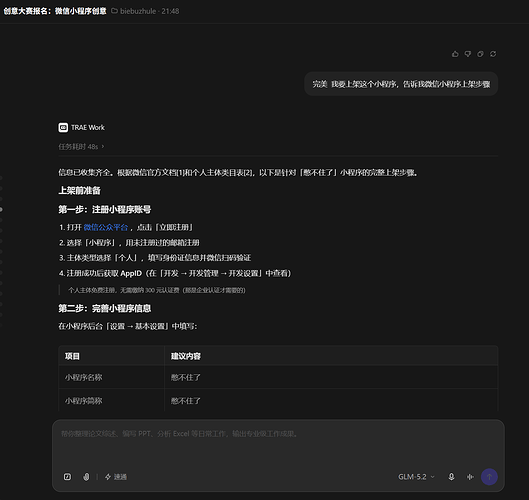Click the 憋不住了 value in 小程序名称 row
Image resolution: width=529 pixels, height=500 pixels.
coord(186,377)
